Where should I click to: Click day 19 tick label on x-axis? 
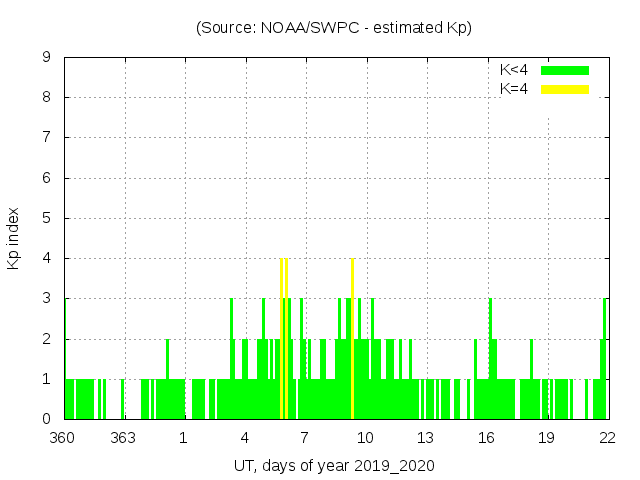click(x=546, y=438)
